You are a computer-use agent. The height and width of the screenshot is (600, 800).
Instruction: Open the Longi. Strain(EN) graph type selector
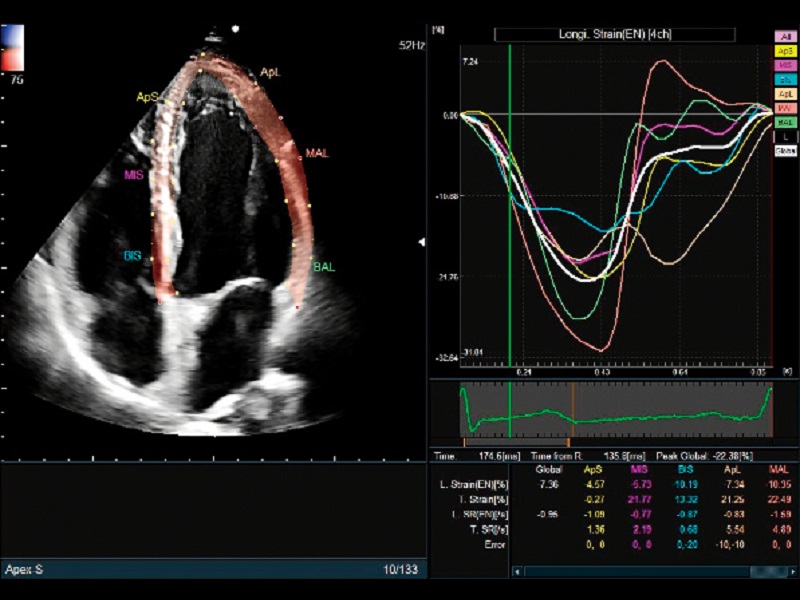(x=614, y=34)
